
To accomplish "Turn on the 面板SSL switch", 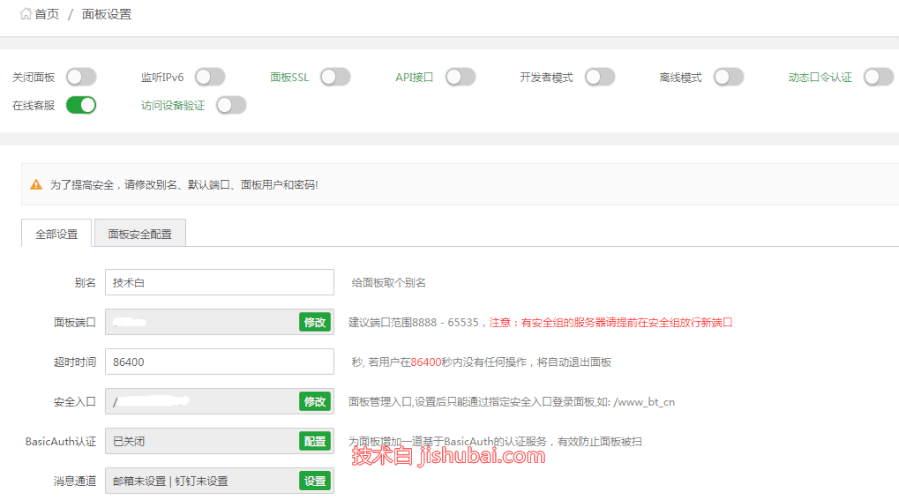I will 335,77.
